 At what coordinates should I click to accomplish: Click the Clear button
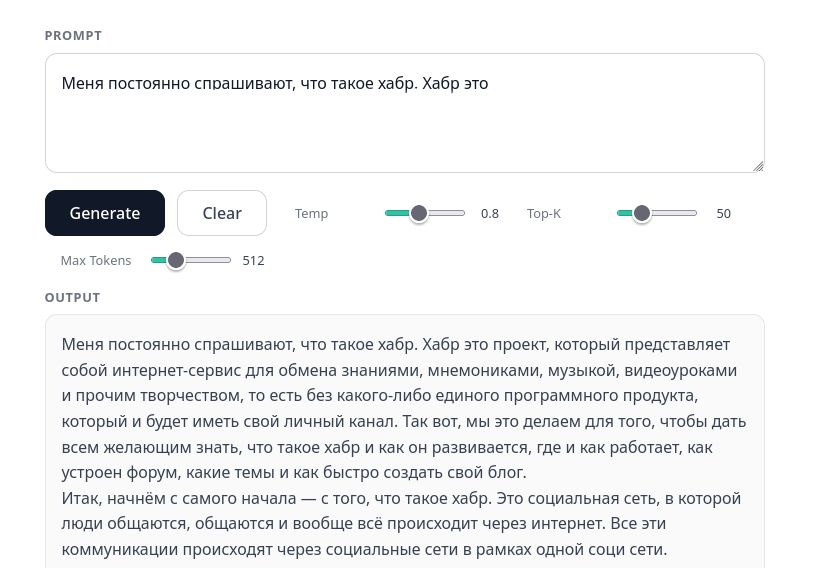pos(222,213)
